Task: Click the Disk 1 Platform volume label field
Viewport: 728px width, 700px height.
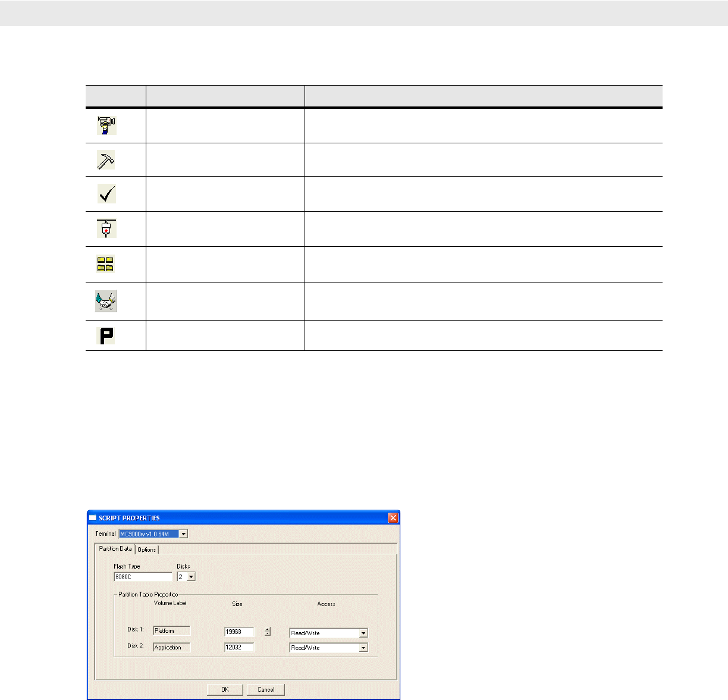Action: (172, 630)
